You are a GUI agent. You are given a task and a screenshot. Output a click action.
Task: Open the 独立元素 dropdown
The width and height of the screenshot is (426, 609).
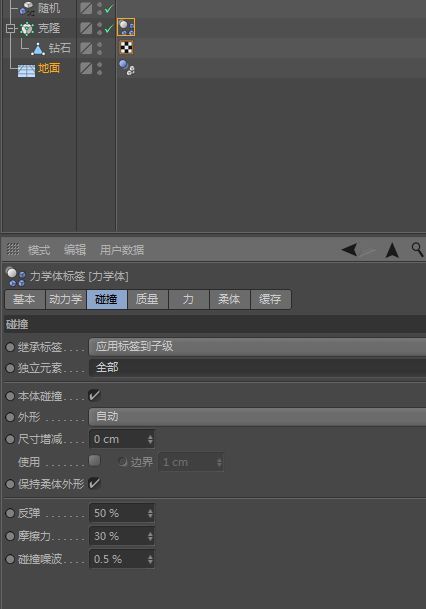pyautogui.click(x=257, y=367)
